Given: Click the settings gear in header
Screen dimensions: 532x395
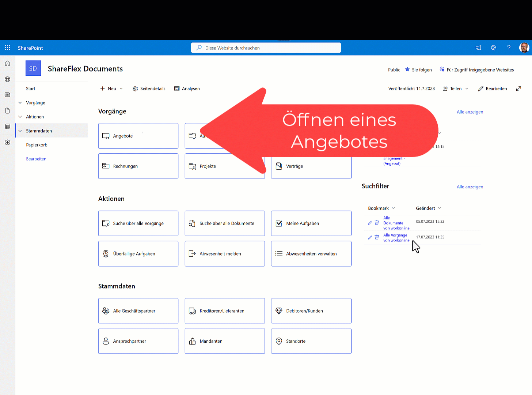Looking at the screenshot, I should click(494, 48).
